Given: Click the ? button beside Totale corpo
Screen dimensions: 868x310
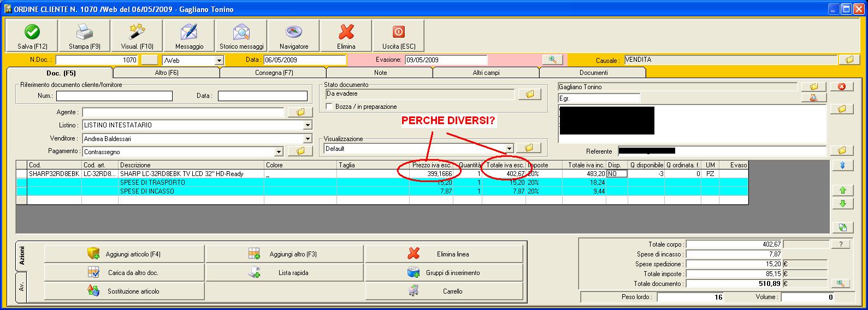Looking at the screenshot, I should click(x=841, y=244).
